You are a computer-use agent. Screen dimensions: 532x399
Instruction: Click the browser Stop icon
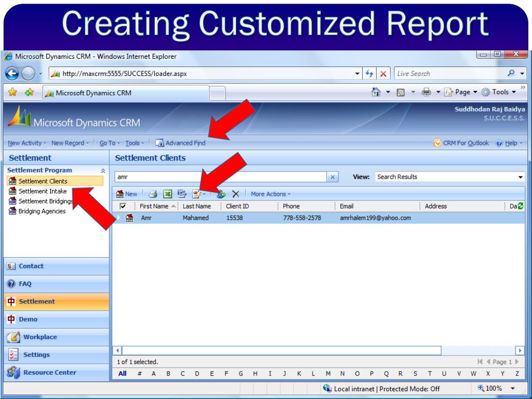coord(383,74)
